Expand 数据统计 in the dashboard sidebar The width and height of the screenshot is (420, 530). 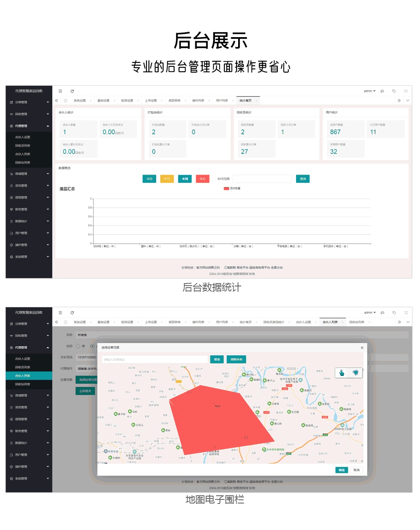point(29,221)
